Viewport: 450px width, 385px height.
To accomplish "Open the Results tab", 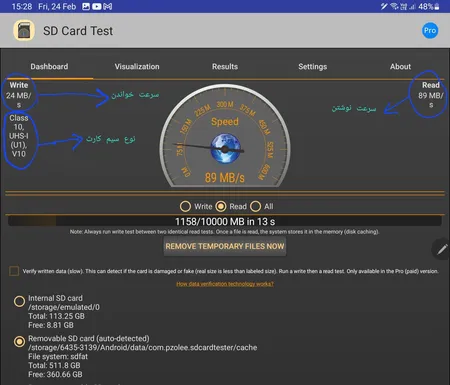I will tap(225, 66).
